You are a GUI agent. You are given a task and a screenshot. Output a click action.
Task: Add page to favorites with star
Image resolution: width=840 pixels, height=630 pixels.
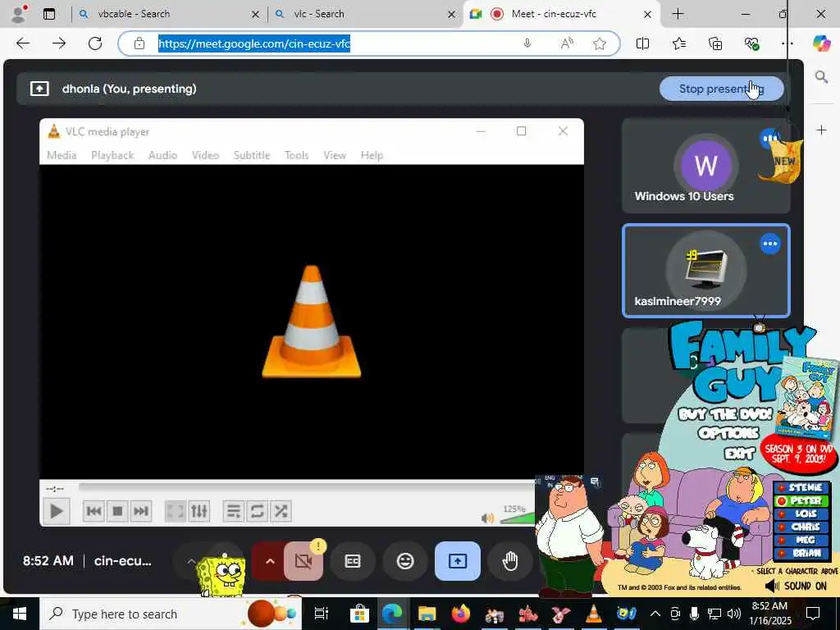(600, 43)
